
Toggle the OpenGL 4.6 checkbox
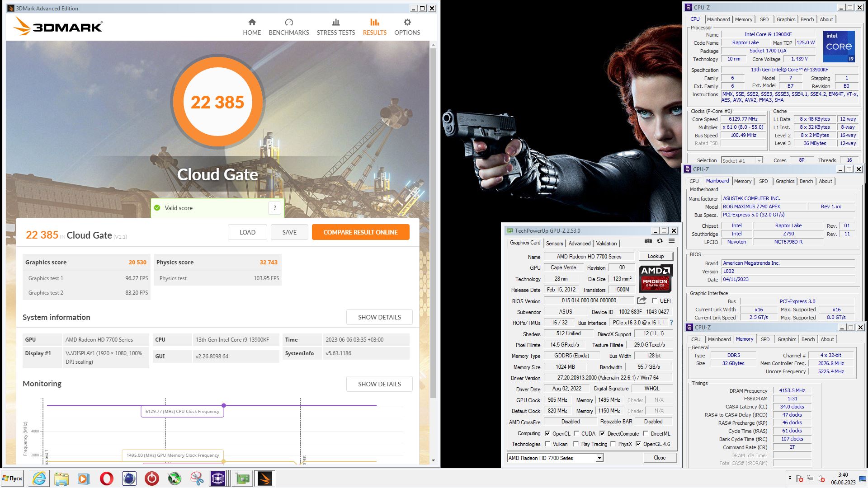click(638, 444)
